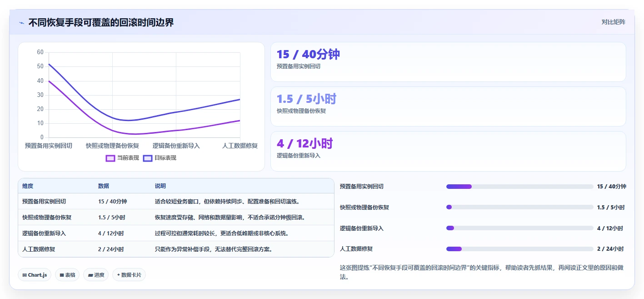Image resolution: width=644 pixels, height=299 pixels.
Task: Click progress label 快照或物理备份恢复
Action: pyautogui.click(x=364, y=207)
